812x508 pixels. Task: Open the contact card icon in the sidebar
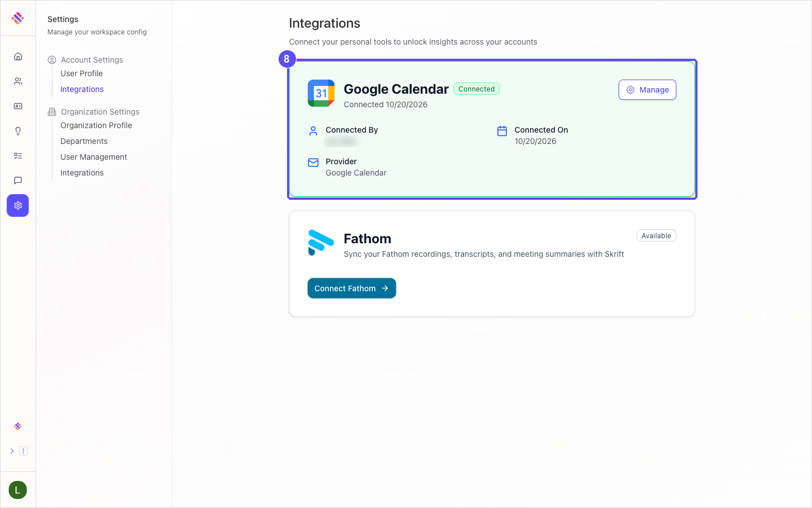[x=18, y=106]
